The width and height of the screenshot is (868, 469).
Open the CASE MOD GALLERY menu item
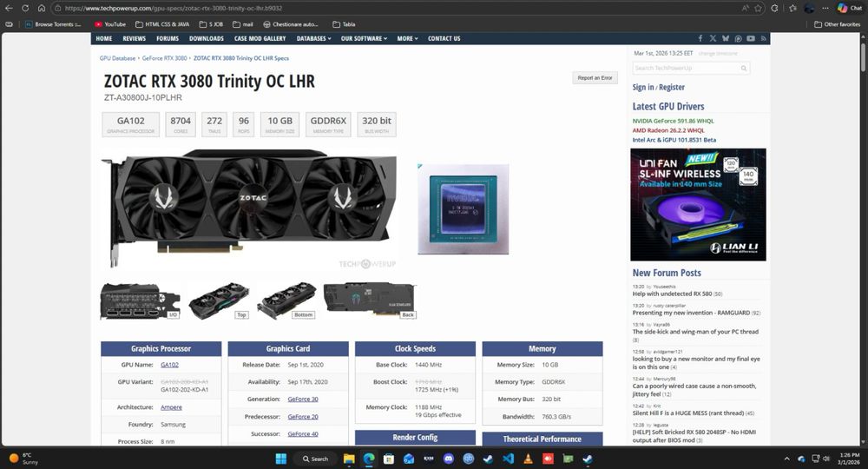pos(260,38)
